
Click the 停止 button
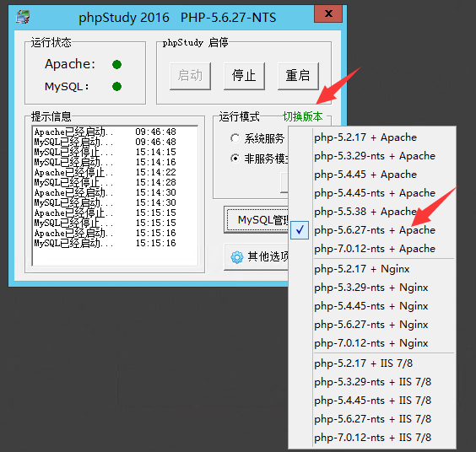[244, 76]
